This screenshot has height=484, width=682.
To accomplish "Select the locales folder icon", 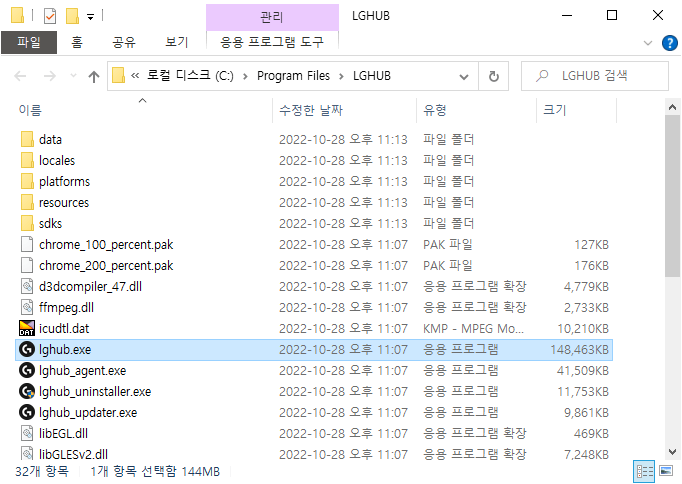I will [x=27, y=160].
